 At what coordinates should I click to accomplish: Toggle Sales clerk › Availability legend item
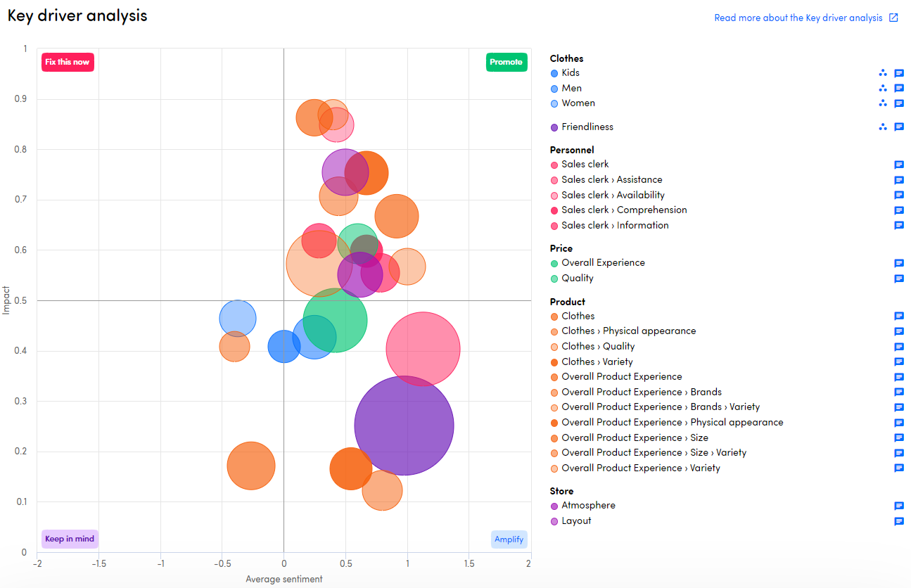pos(612,196)
